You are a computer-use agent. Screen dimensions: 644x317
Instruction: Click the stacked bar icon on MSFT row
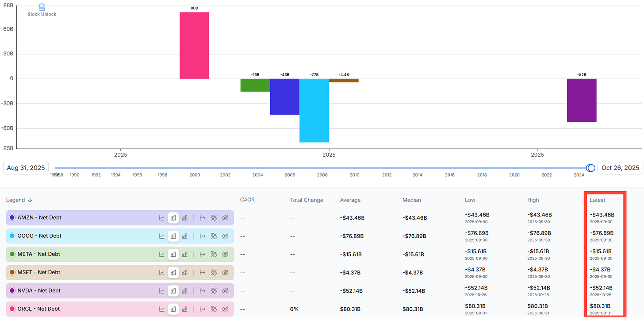click(x=184, y=272)
